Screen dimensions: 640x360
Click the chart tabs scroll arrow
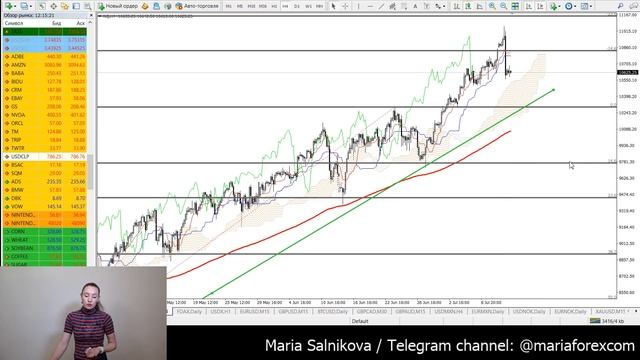coord(636,311)
